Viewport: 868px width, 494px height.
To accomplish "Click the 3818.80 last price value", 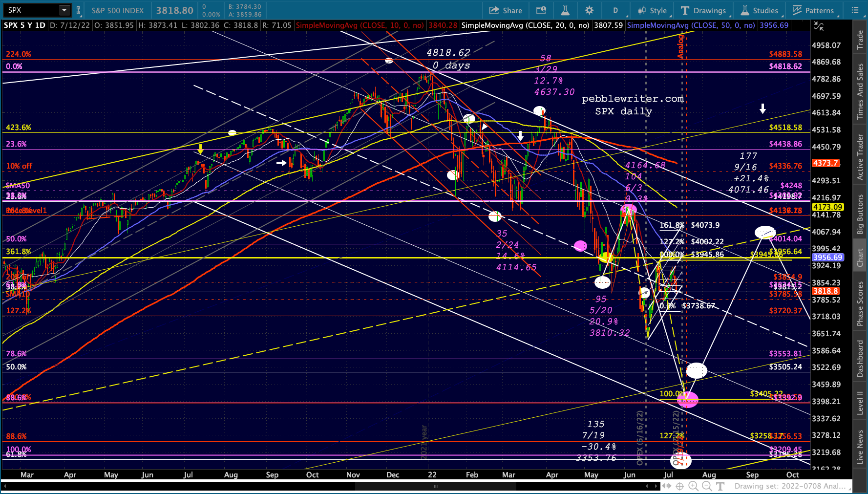I will pyautogui.click(x=174, y=10).
